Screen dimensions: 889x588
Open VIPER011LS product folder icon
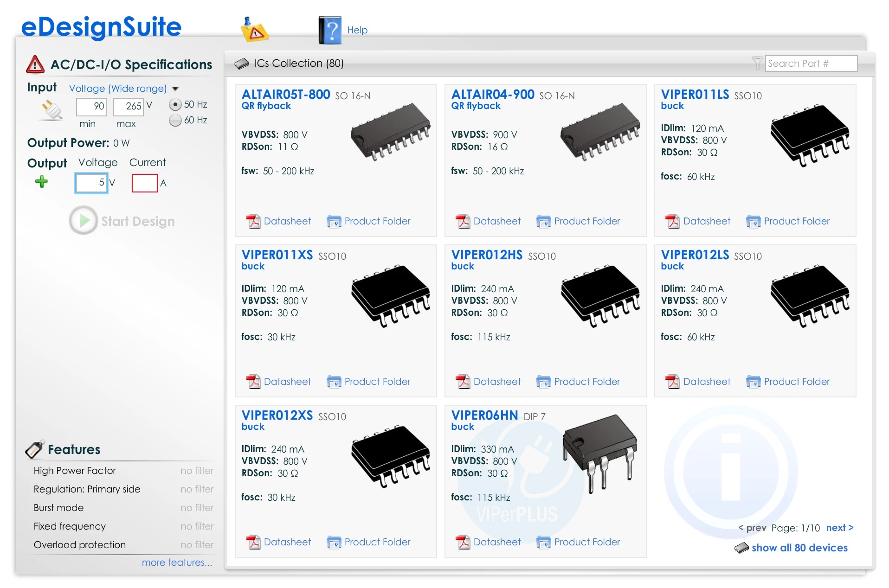tap(753, 221)
